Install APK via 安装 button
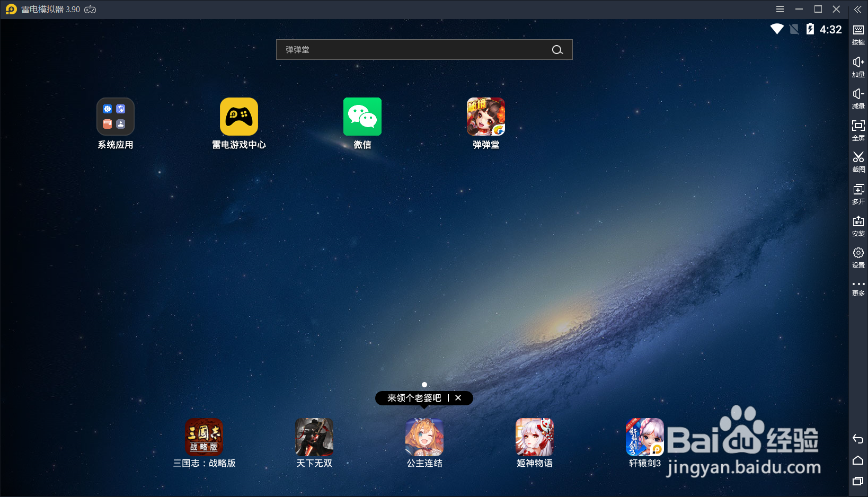The width and height of the screenshot is (868, 497). [x=858, y=226]
